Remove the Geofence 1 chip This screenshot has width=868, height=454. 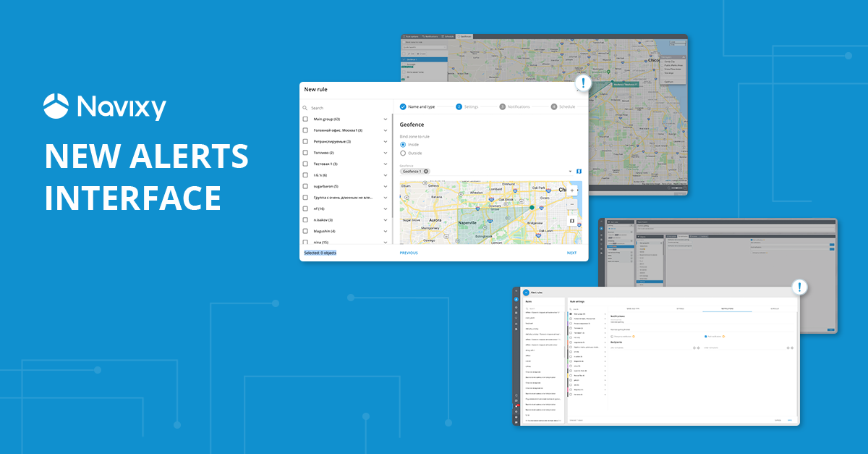(426, 172)
